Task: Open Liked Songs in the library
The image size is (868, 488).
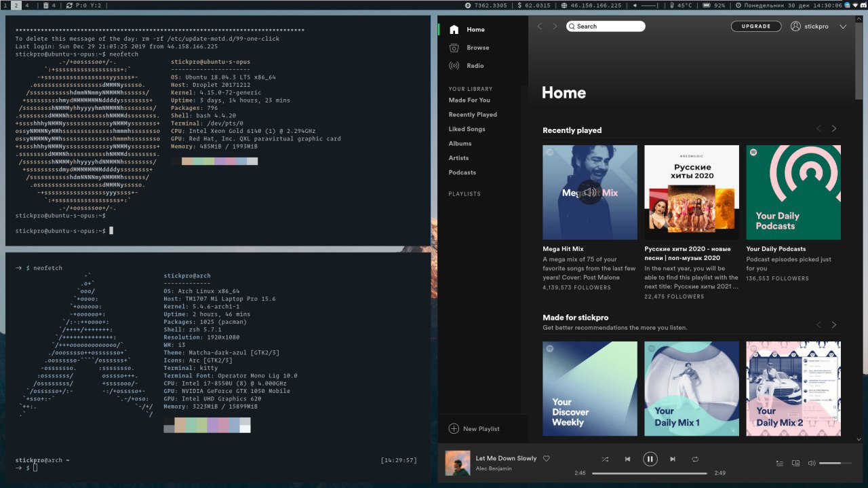Action: pos(467,129)
